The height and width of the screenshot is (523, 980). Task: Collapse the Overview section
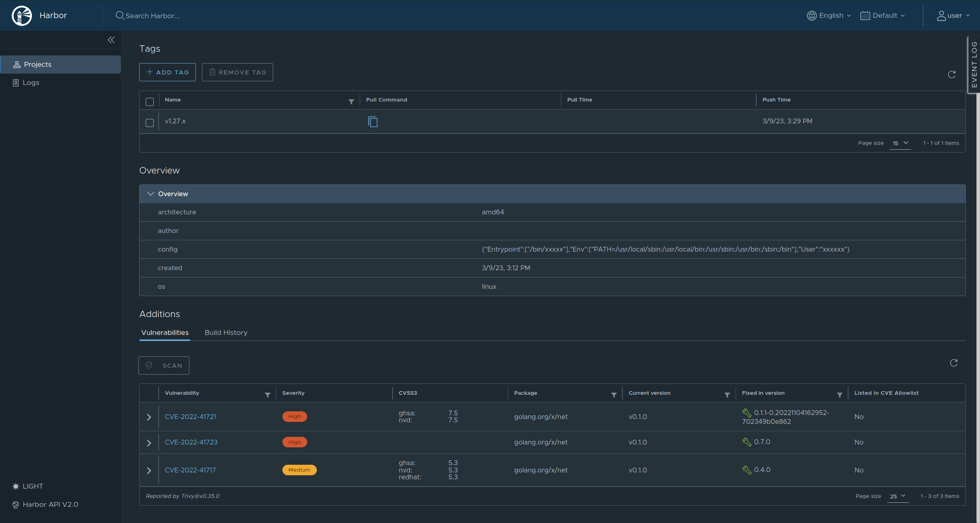151,194
